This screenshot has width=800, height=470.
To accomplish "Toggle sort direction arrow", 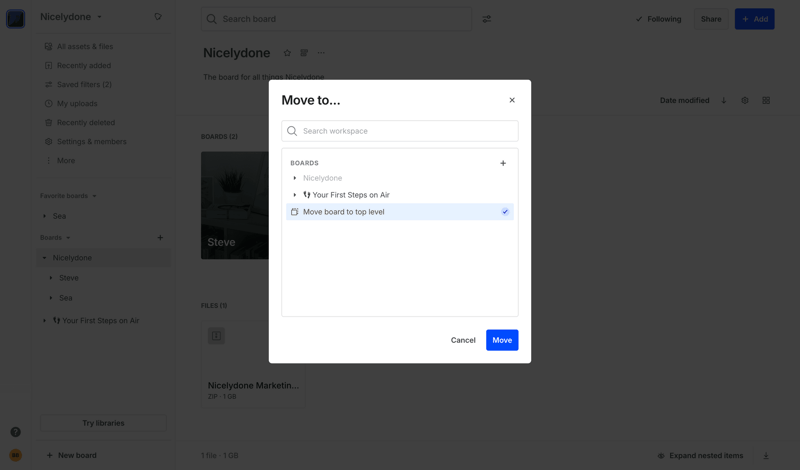I will coord(723,101).
